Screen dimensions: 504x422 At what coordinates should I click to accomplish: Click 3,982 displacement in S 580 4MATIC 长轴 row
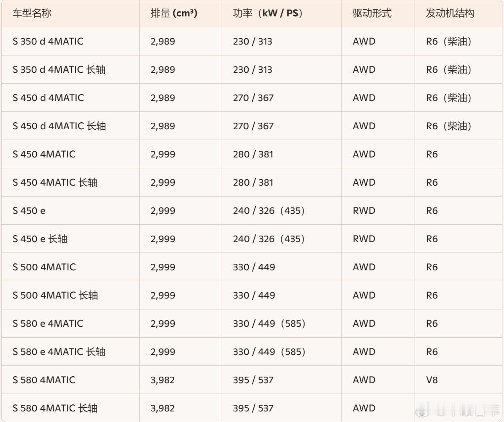coord(163,408)
